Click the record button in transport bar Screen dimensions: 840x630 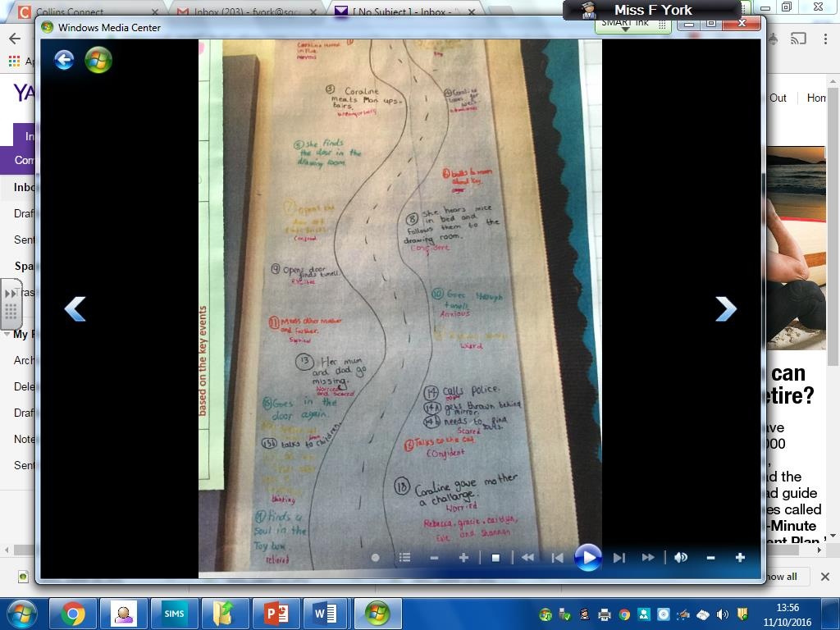click(x=375, y=558)
